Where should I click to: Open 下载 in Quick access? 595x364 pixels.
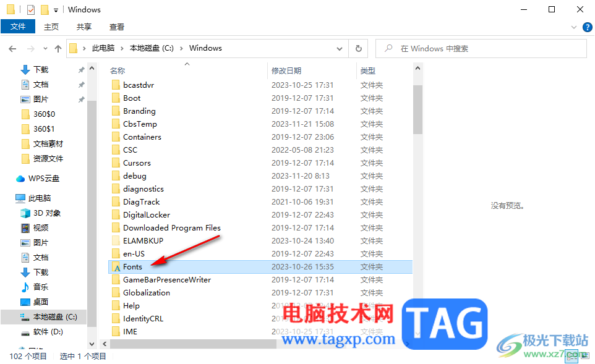click(x=41, y=69)
